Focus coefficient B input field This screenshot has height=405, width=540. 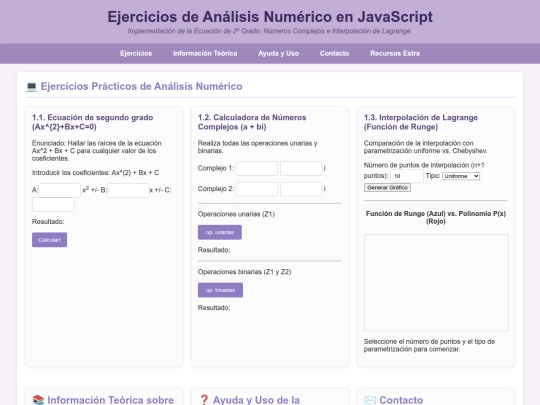coord(128,190)
